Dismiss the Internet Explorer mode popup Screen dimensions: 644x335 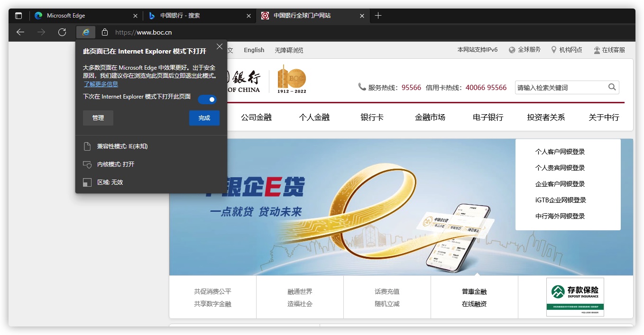point(219,46)
